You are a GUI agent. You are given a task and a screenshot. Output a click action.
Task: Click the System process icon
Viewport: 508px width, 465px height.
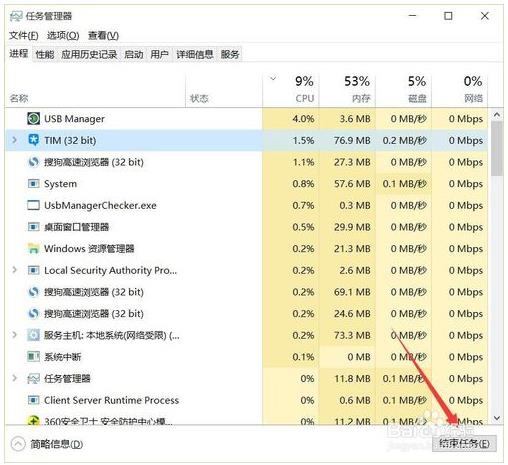click(33, 184)
